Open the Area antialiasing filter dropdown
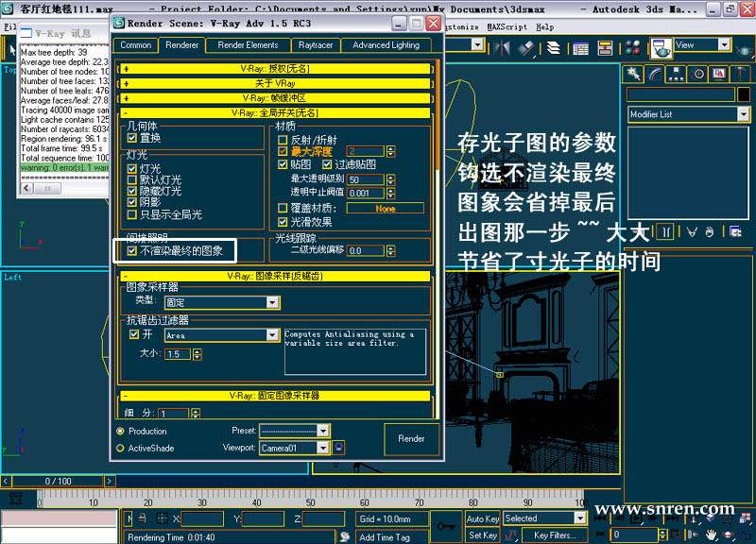 coord(222,335)
